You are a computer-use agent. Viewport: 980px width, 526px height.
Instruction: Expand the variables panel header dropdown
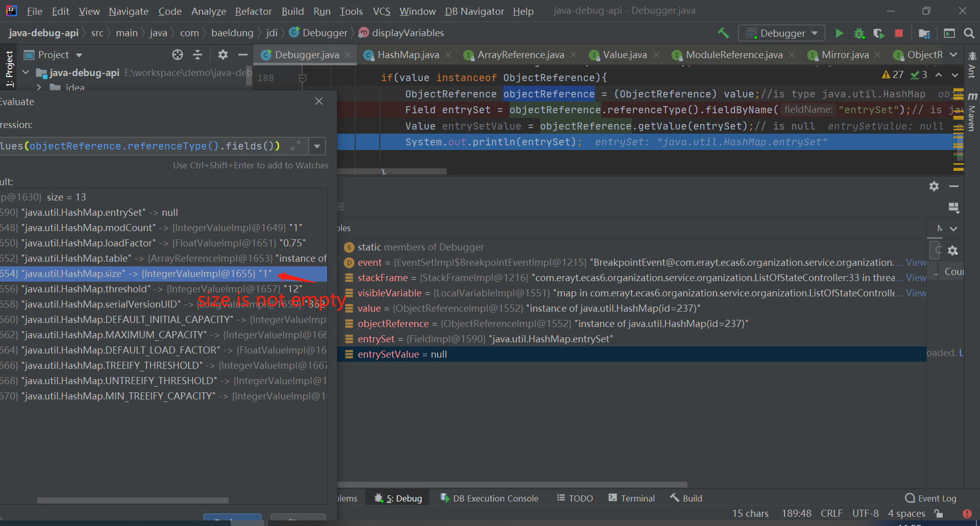953,229
